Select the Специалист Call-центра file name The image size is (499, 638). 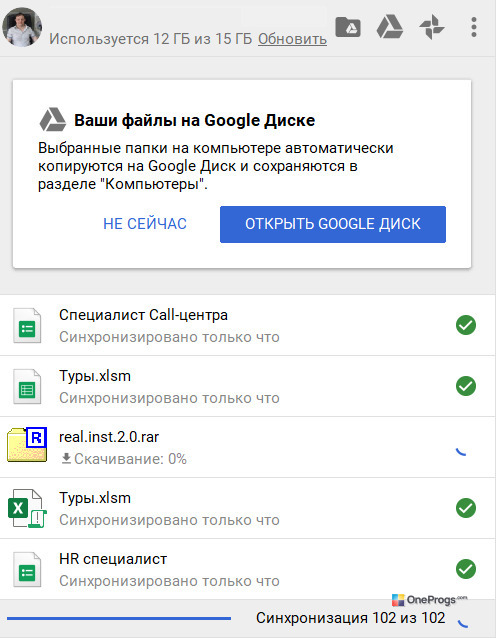coord(143,315)
